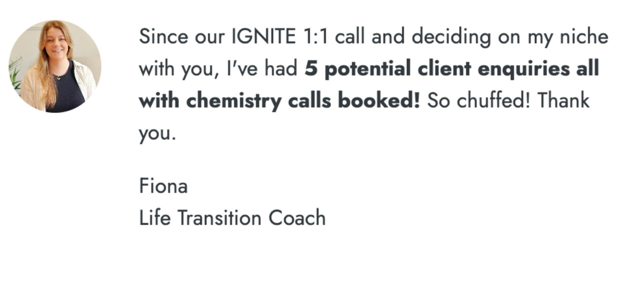Viewport: 644px width, 283px height.
Task: Click the '1:1' text in the testimonial
Action: 316,36
